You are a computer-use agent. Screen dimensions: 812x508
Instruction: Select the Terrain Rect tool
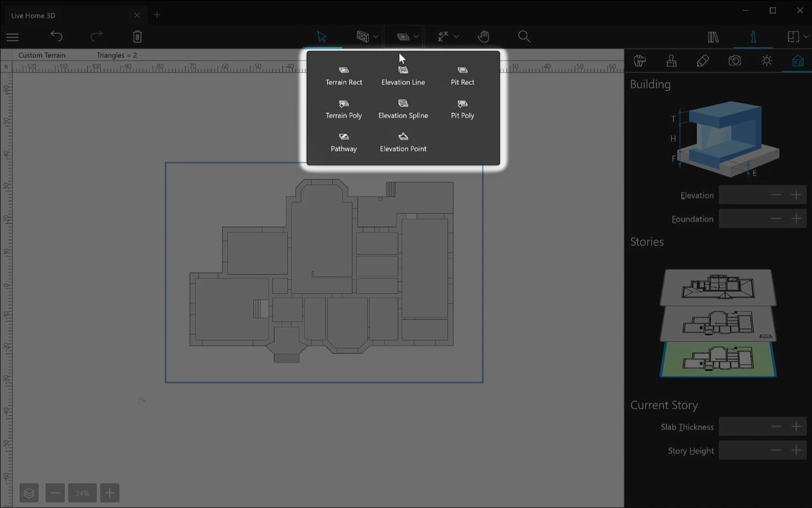(x=343, y=75)
